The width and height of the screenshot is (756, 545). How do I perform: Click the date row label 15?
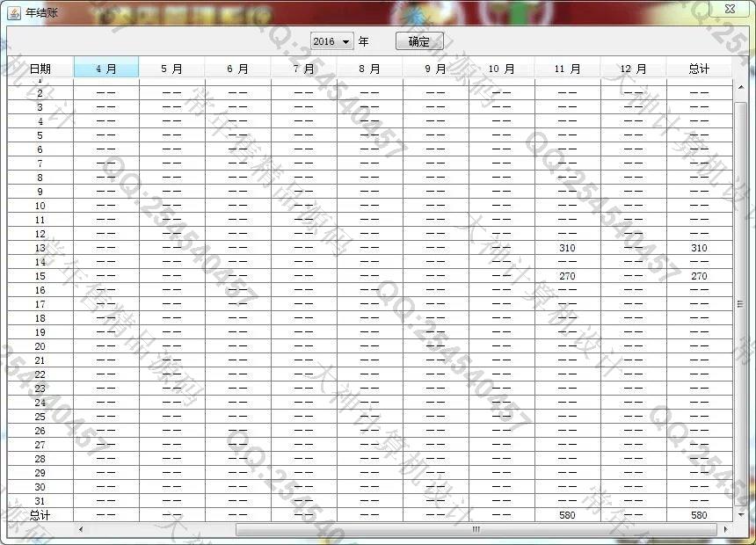click(x=40, y=276)
